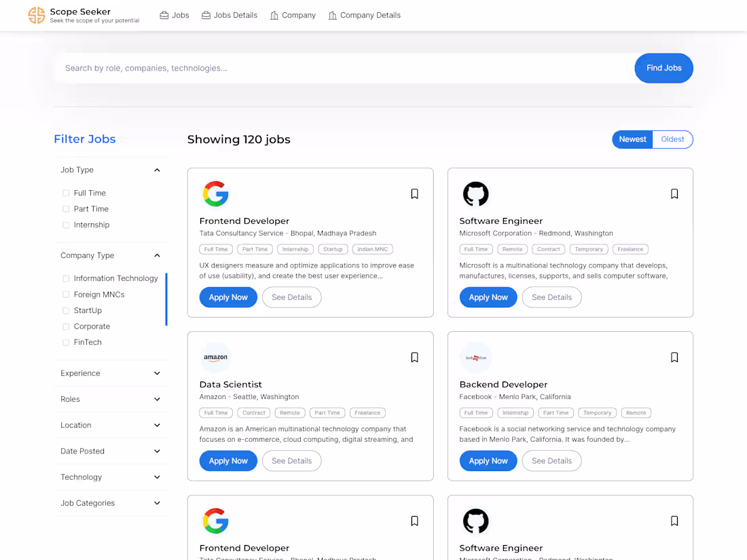This screenshot has width=747, height=560.
Task: Click the Google logo on first job card
Action: pos(215,194)
